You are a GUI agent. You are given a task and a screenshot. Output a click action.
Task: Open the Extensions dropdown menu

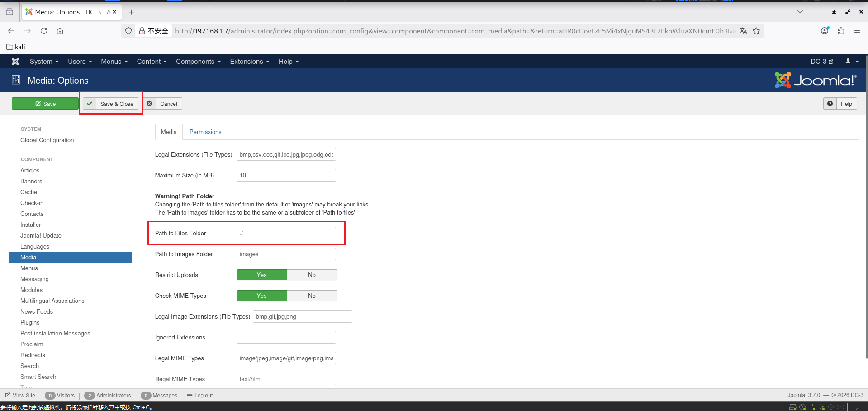coord(249,62)
